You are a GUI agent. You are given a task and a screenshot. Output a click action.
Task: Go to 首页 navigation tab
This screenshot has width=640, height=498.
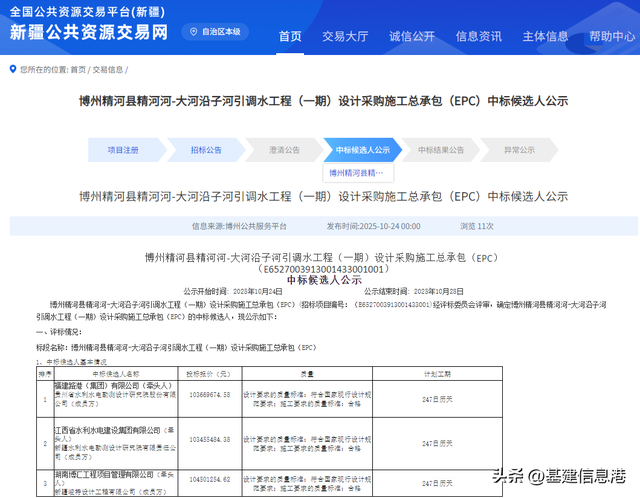coord(290,36)
